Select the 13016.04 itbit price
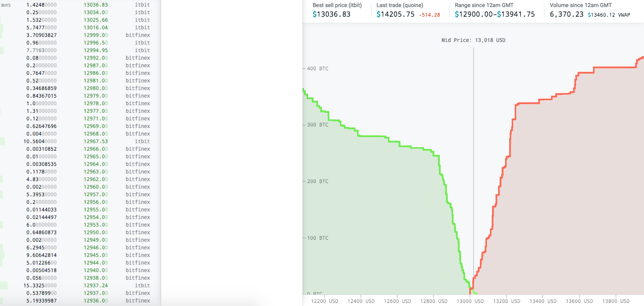Screen dimensions: 644x306 coord(95,27)
